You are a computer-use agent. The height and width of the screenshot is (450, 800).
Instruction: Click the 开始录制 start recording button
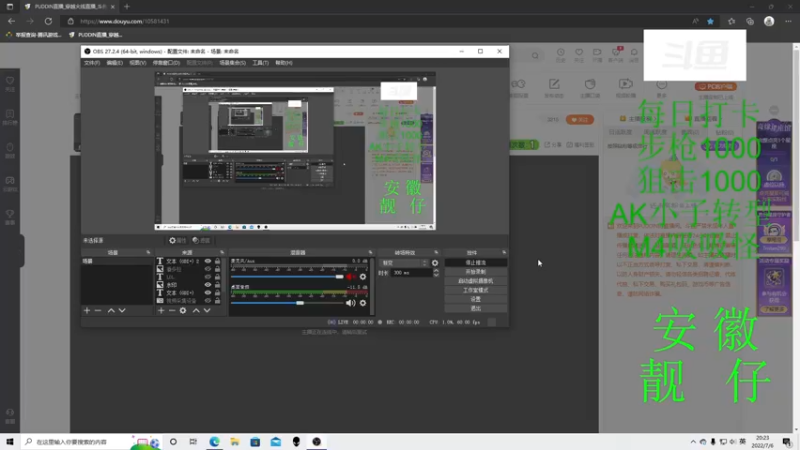tap(476, 272)
